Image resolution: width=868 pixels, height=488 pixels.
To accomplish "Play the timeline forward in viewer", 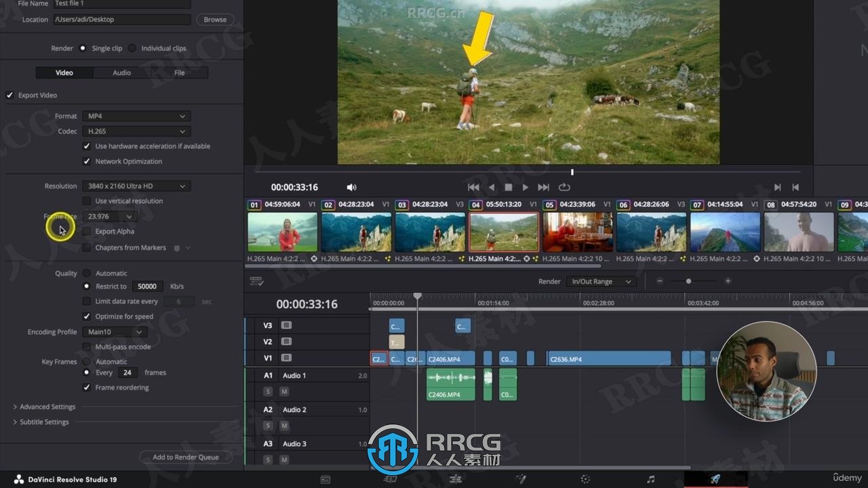I will tap(526, 187).
